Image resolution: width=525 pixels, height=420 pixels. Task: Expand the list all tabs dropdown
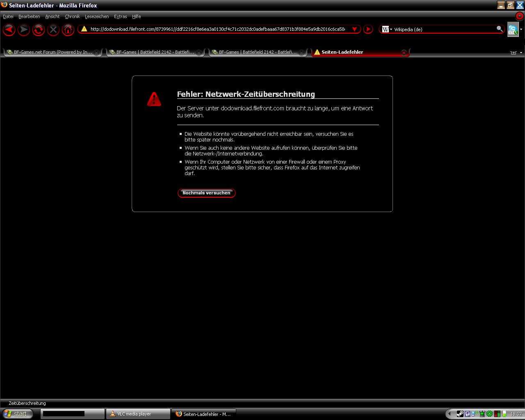[521, 52]
